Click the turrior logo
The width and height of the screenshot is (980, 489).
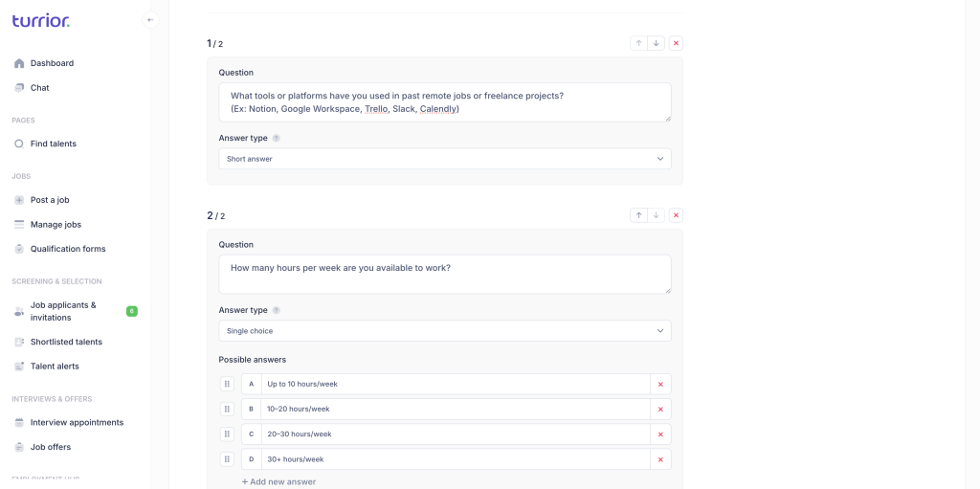pyautogui.click(x=40, y=21)
